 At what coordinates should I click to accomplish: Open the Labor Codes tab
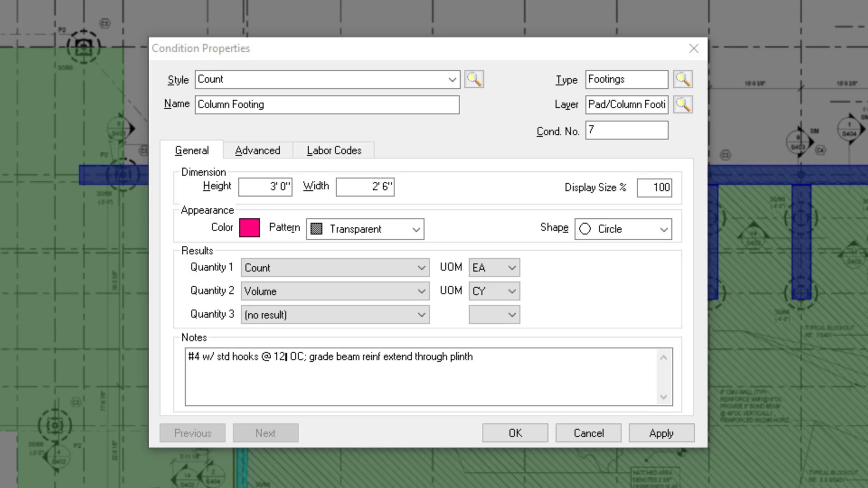click(334, 150)
